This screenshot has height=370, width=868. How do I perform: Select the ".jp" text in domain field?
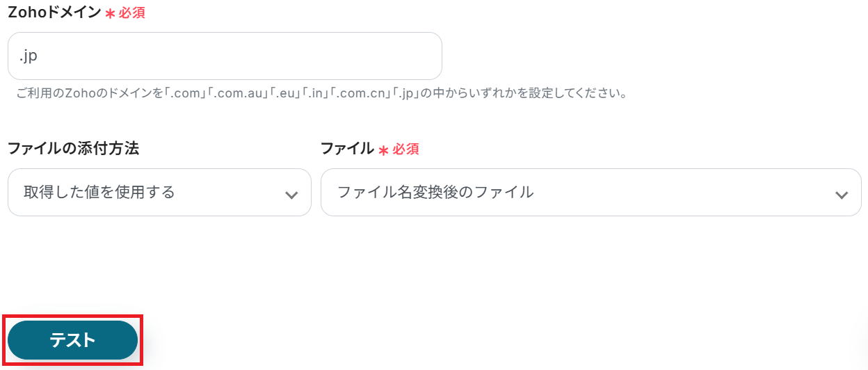pos(28,56)
